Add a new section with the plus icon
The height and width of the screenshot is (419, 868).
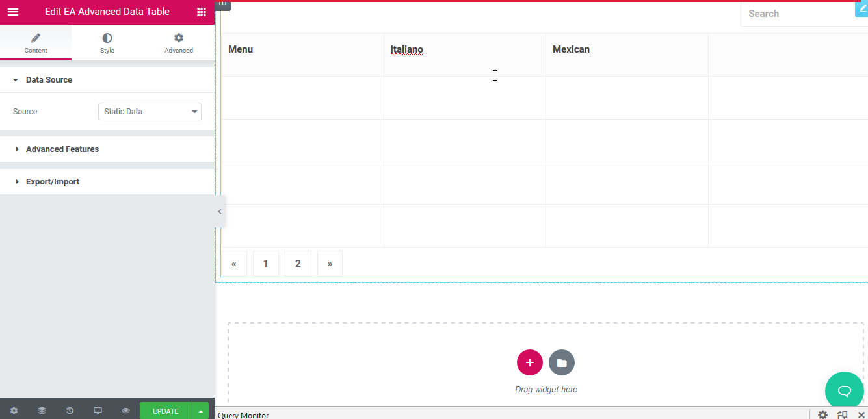pyautogui.click(x=530, y=362)
